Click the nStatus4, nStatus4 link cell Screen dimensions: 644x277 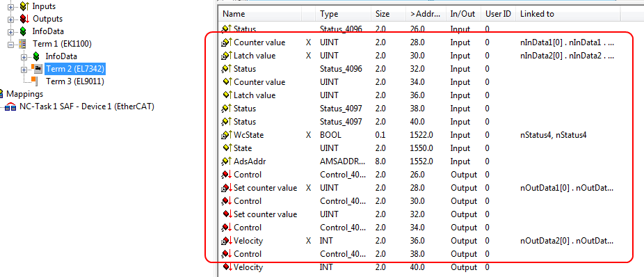coord(553,135)
